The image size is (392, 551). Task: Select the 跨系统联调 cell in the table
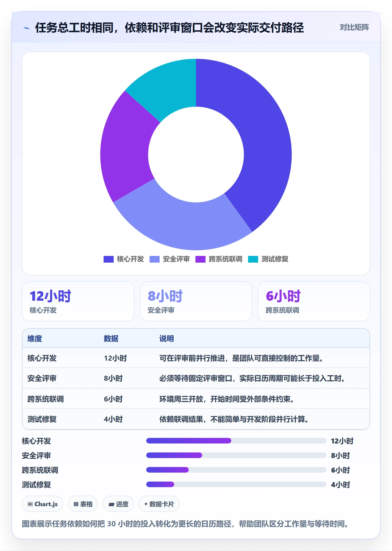point(46,399)
